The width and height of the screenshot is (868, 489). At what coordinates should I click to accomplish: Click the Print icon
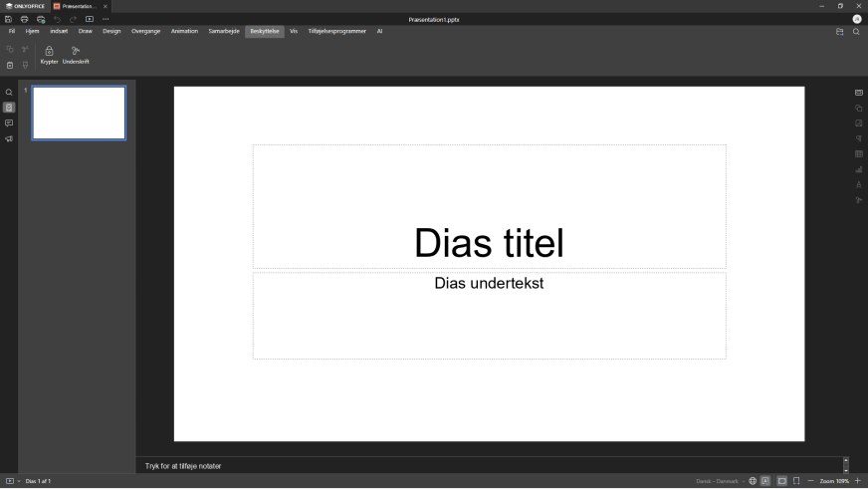pos(25,19)
